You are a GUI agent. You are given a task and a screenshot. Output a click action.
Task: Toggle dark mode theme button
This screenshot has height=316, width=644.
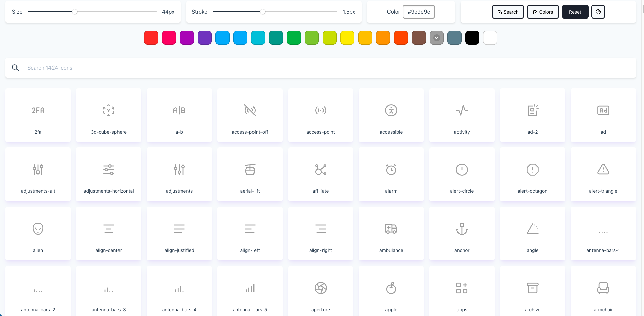click(x=598, y=12)
